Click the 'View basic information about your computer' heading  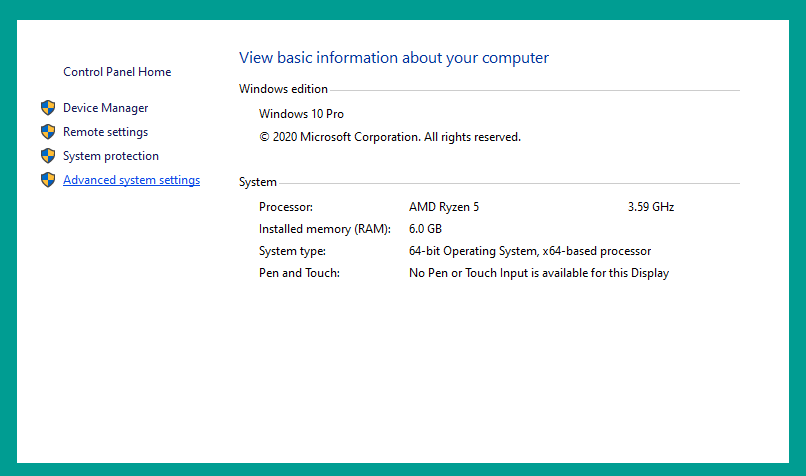pyautogui.click(x=394, y=58)
